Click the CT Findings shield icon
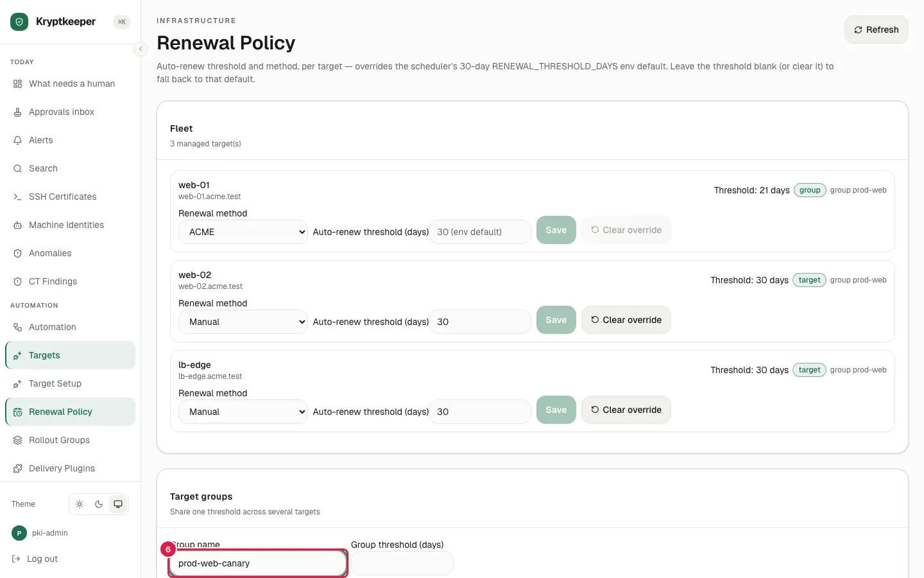This screenshot has width=924, height=578. pyautogui.click(x=17, y=281)
